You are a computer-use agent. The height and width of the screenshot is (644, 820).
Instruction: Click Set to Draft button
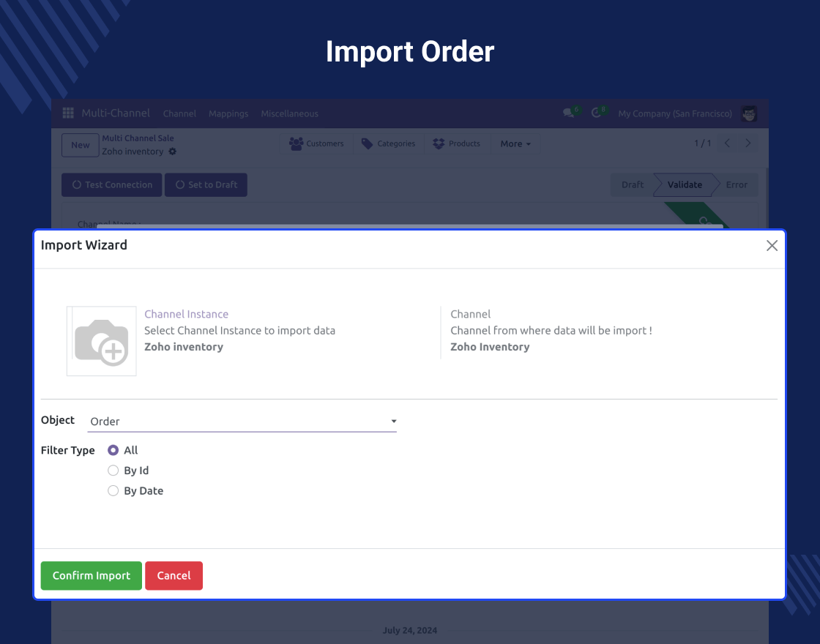[206, 184]
